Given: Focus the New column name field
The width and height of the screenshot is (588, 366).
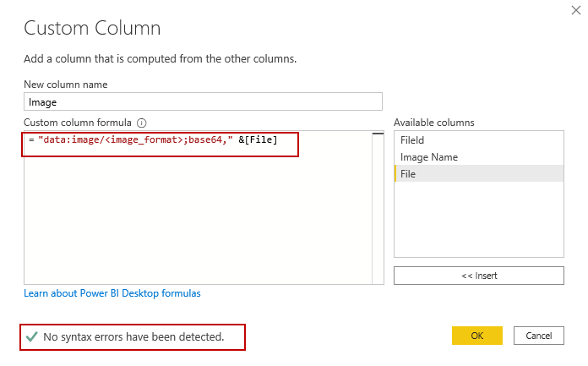Looking at the screenshot, I should click(203, 101).
